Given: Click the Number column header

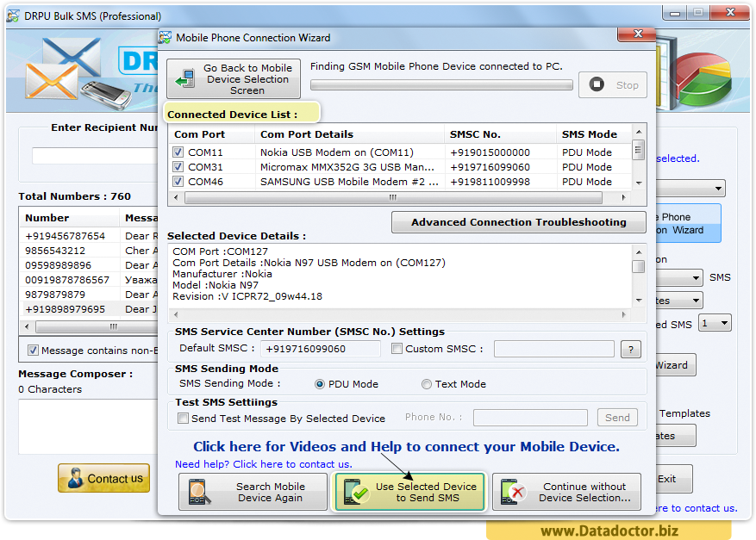Looking at the screenshot, I should 70,218.
